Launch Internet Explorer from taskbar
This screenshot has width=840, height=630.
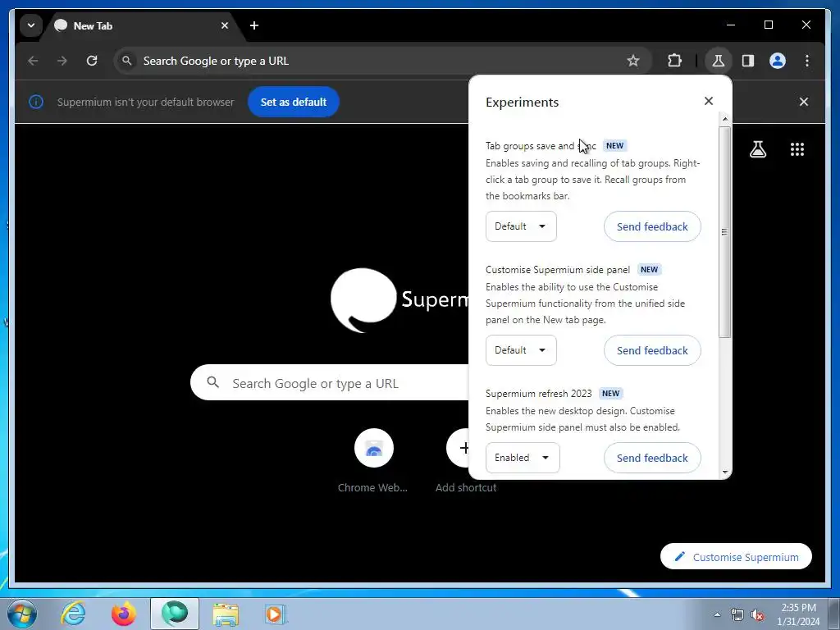pos(73,614)
